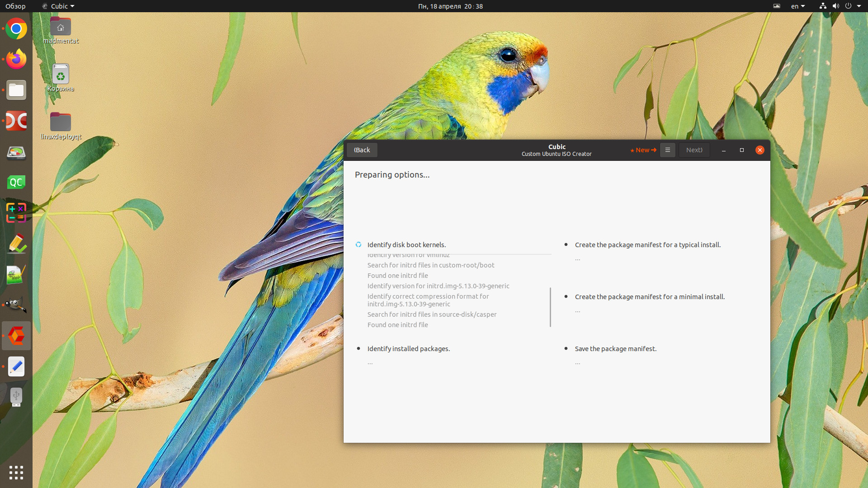Show applications grid in the dock
868x488 pixels.
point(16,473)
